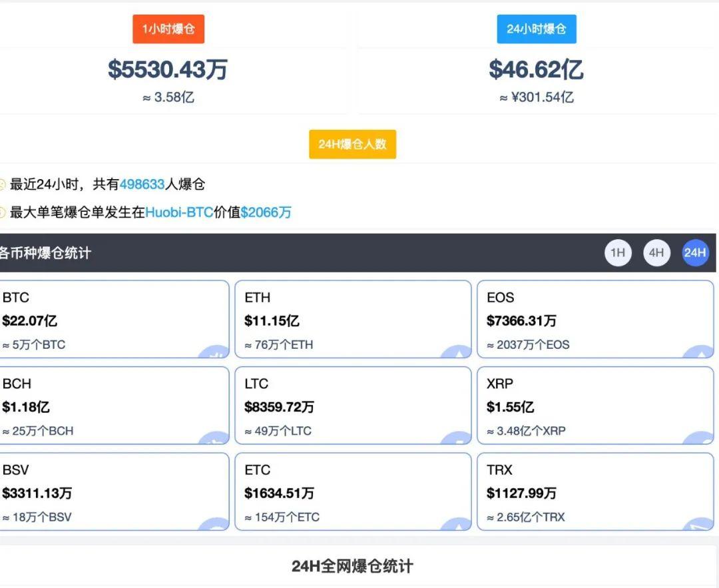Select the 24H time filter
The width and height of the screenshot is (719, 588).
coord(695,253)
